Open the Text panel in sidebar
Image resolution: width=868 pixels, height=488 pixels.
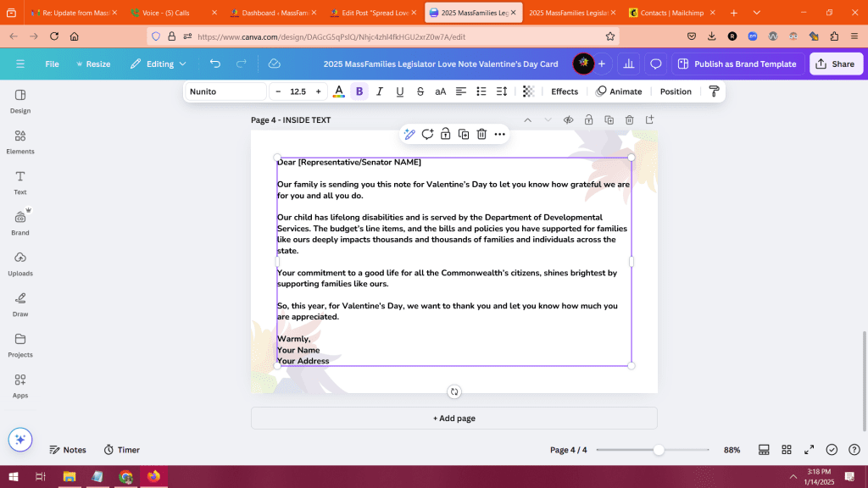coord(20,183)
